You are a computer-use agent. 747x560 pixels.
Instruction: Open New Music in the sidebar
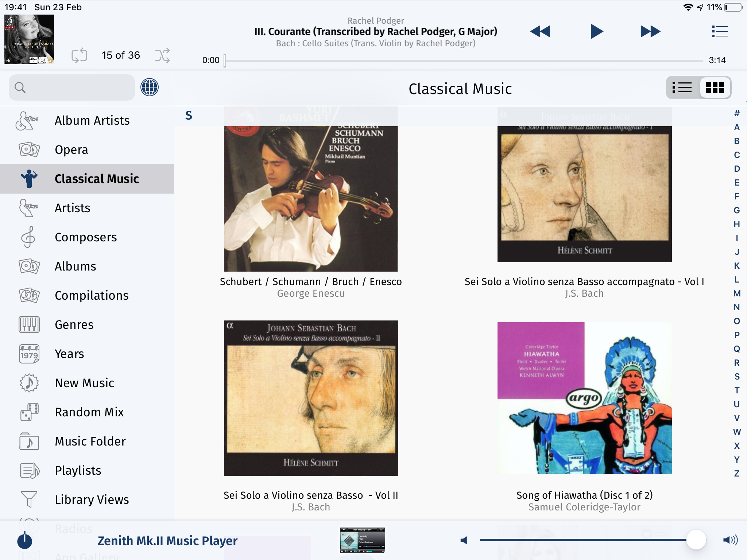coord(87,383)
